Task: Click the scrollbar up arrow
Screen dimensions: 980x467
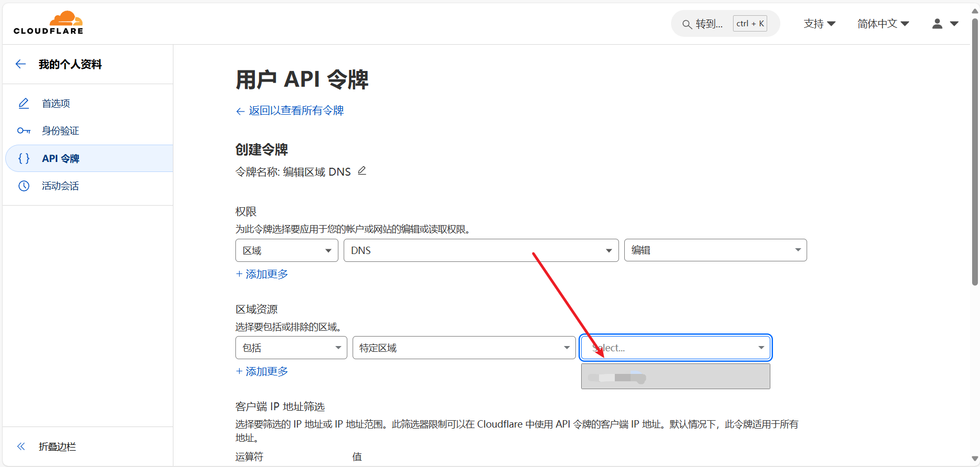Action: [975, 11]
